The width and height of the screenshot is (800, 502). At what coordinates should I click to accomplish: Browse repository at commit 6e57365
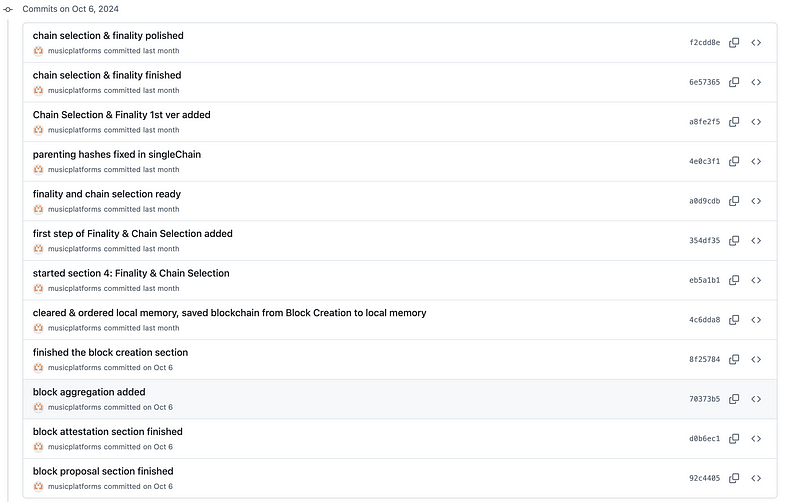pos(756,82)
